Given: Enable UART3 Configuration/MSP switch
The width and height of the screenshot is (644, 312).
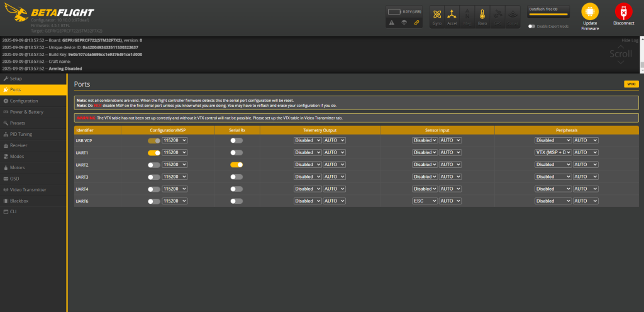Looking at the screenshot, I should [x=154, y=177].
